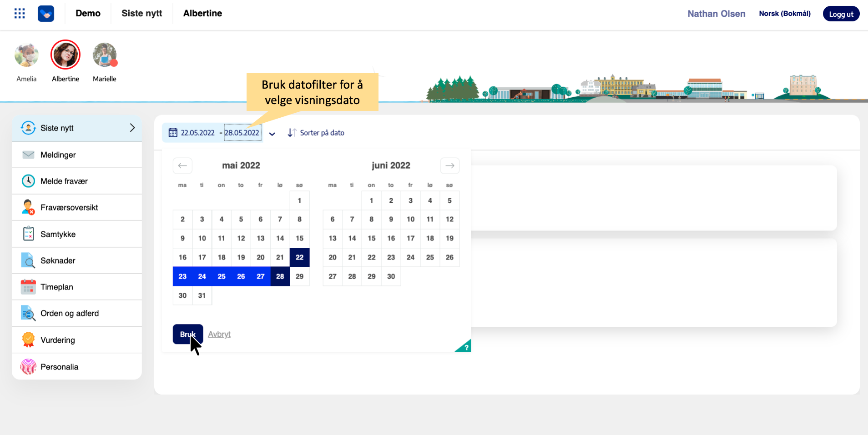Click the Timeplan calendar icon

[x=28, y=287]
